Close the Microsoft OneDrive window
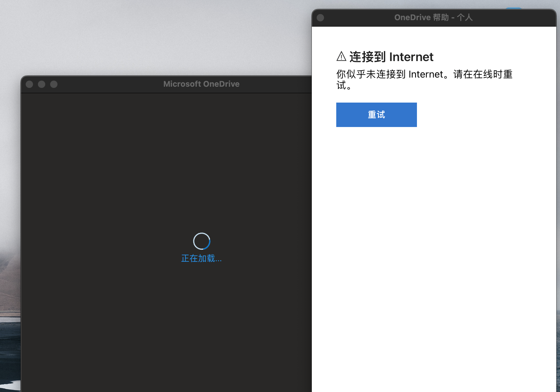 pos(29,84)
